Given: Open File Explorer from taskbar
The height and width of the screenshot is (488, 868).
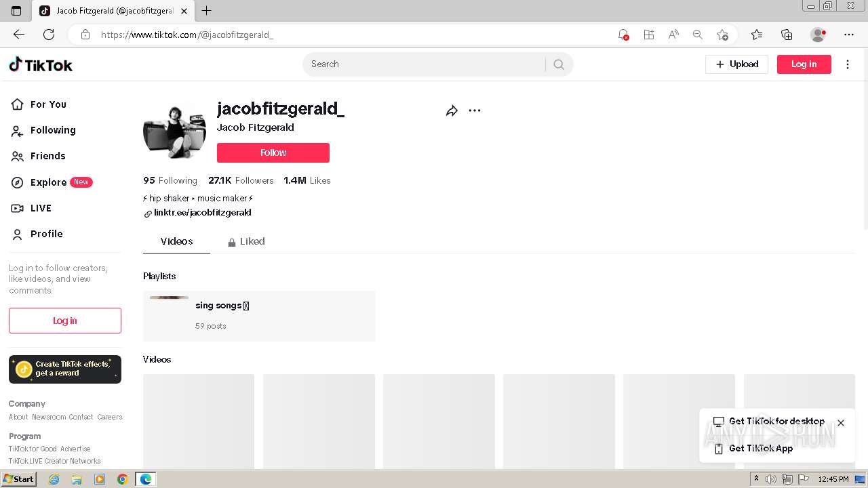Looking at the screenshot, I should point(77,479).
